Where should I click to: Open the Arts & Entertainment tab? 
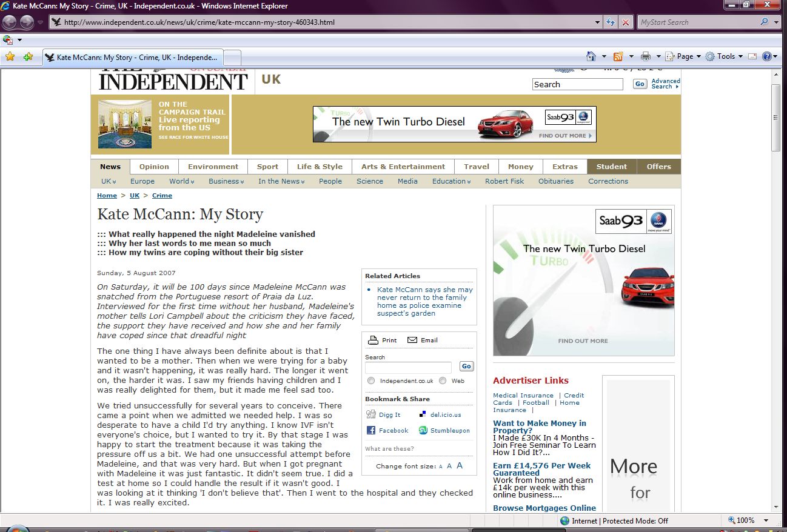(x=403, y=167)
